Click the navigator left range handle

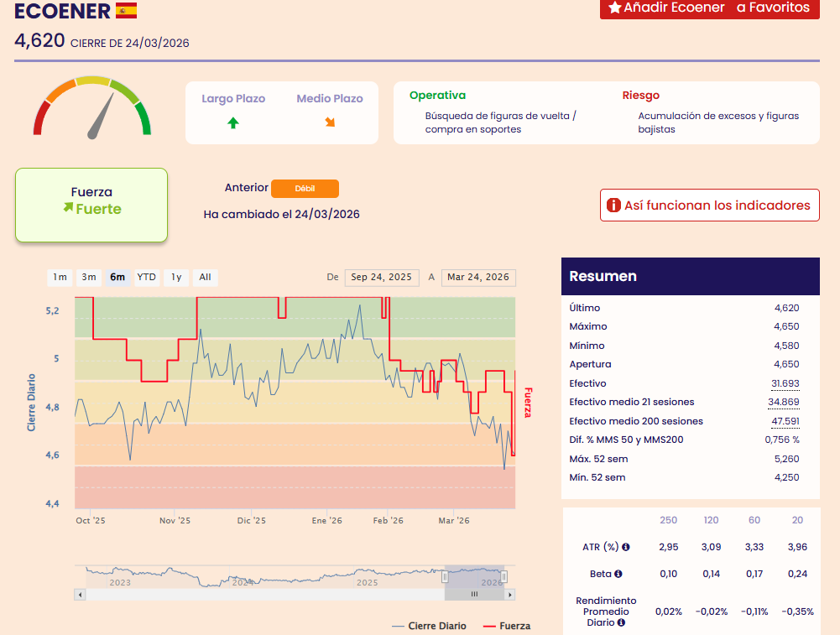tap(445, 576)
